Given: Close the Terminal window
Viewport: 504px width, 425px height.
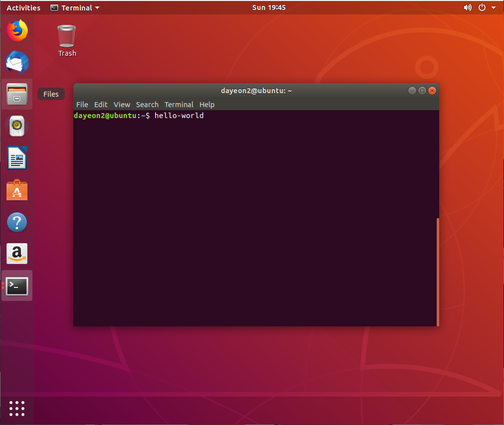Looking at the screenshot, I should [432, 91].
